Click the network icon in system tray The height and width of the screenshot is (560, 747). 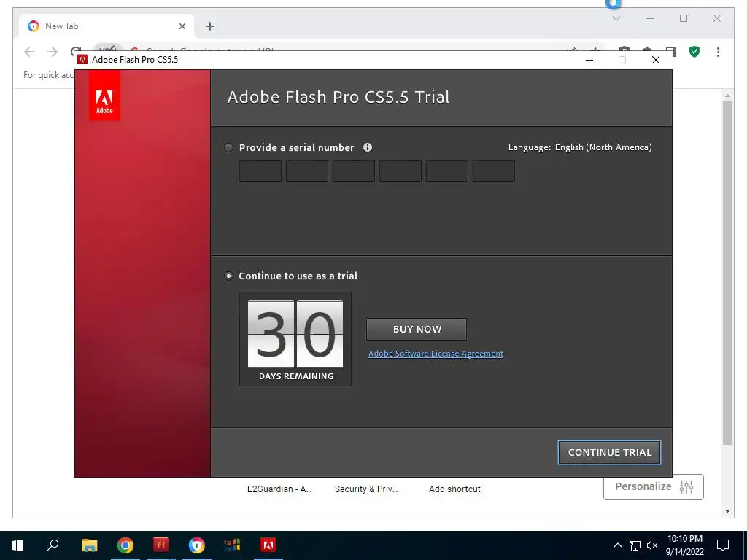click(635, 545)
